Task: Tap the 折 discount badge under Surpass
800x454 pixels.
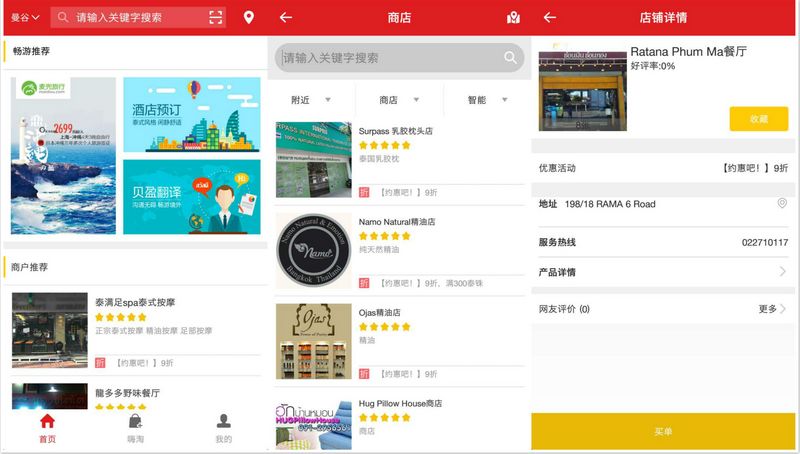Action: (364, 192)
